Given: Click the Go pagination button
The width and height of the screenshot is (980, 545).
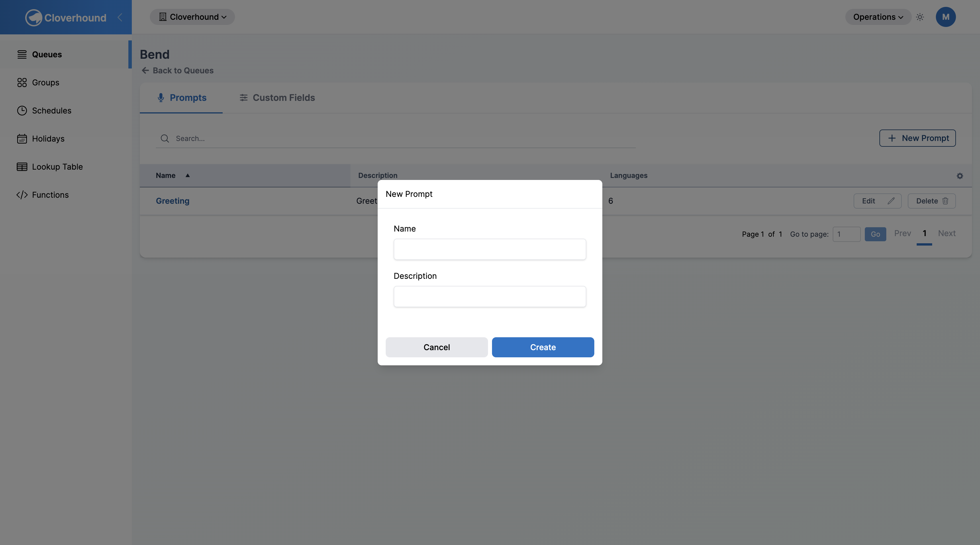Looking at the screenshot, I should point(875,234).
